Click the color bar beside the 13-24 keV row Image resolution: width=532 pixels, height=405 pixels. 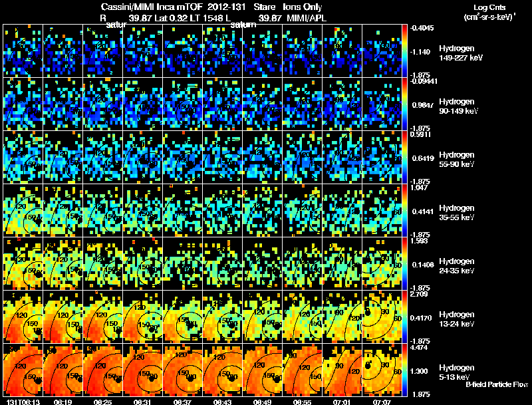(x=404, y=317)
